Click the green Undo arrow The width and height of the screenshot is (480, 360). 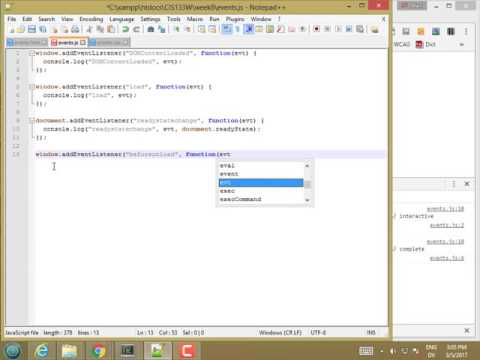click(125, 30)
